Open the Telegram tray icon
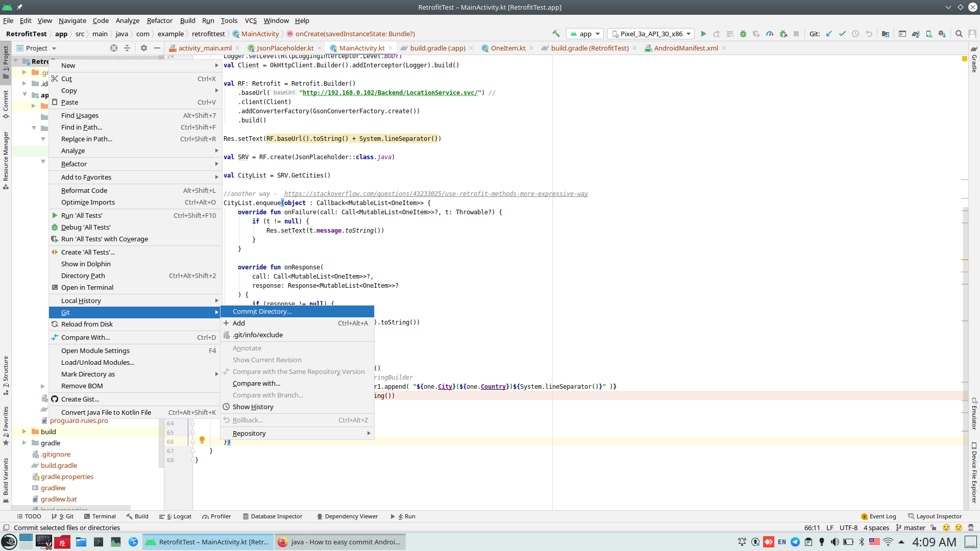Screen dimensions: 980x551 pyautogui.click(x=795, y=542)
